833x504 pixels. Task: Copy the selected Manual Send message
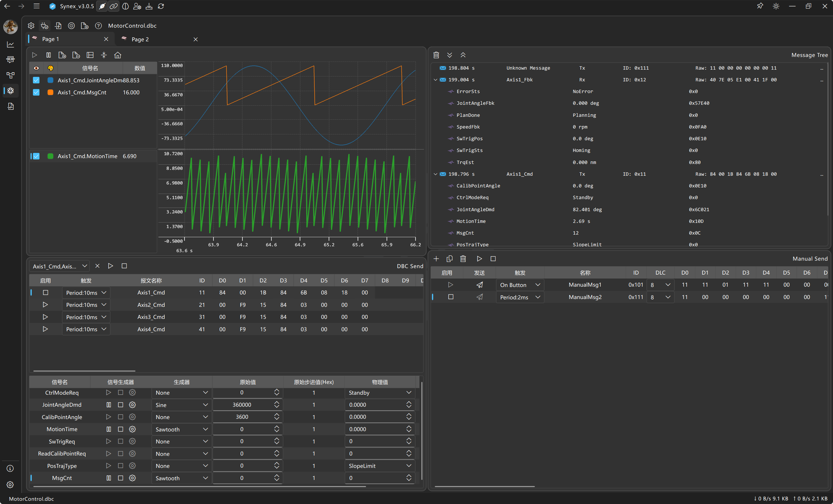450,259
